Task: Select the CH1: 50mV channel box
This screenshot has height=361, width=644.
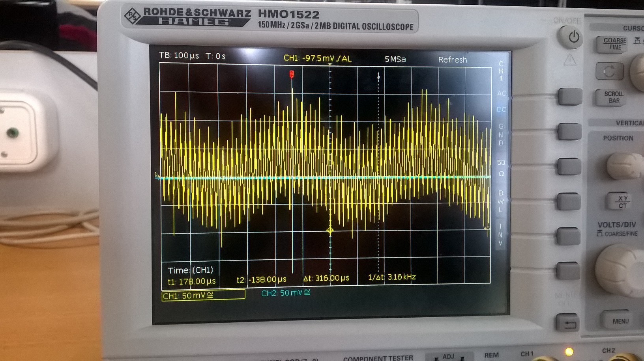Action: (x=203, y=295)
